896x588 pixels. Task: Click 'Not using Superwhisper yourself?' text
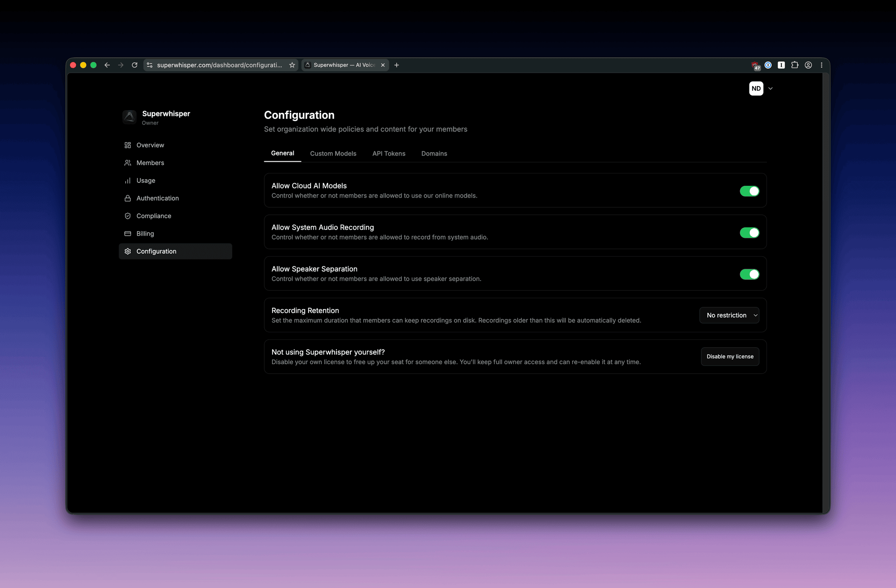(328, 352)
